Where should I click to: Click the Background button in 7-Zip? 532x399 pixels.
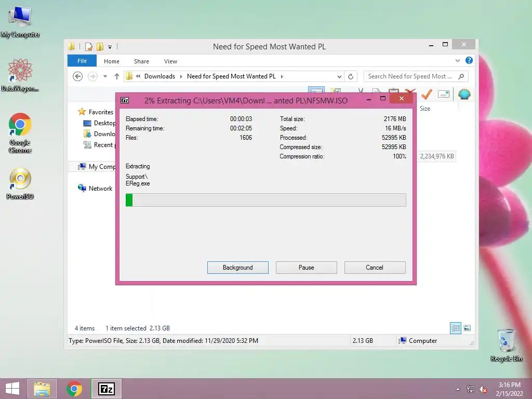[x=238, y=268]
